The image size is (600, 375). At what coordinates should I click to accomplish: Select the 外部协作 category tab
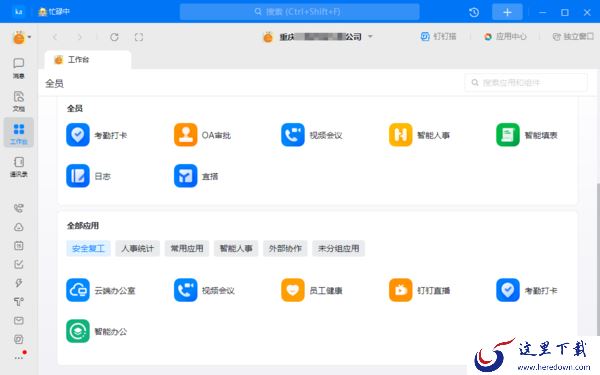coord(285,248)
